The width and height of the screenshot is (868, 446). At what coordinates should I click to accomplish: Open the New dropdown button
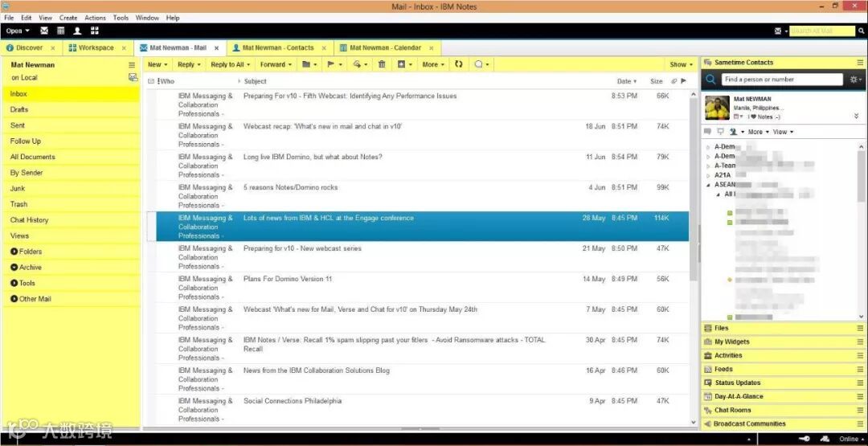point(158,65)
